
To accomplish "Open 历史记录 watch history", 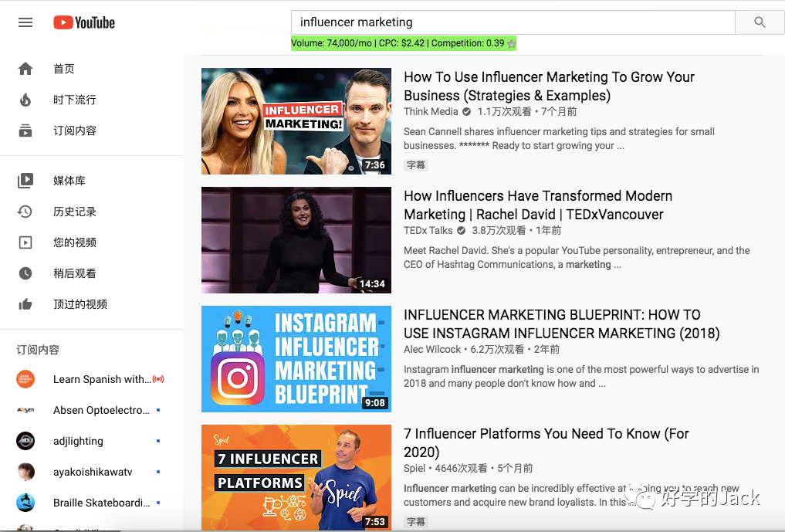I will pos(92,212).
